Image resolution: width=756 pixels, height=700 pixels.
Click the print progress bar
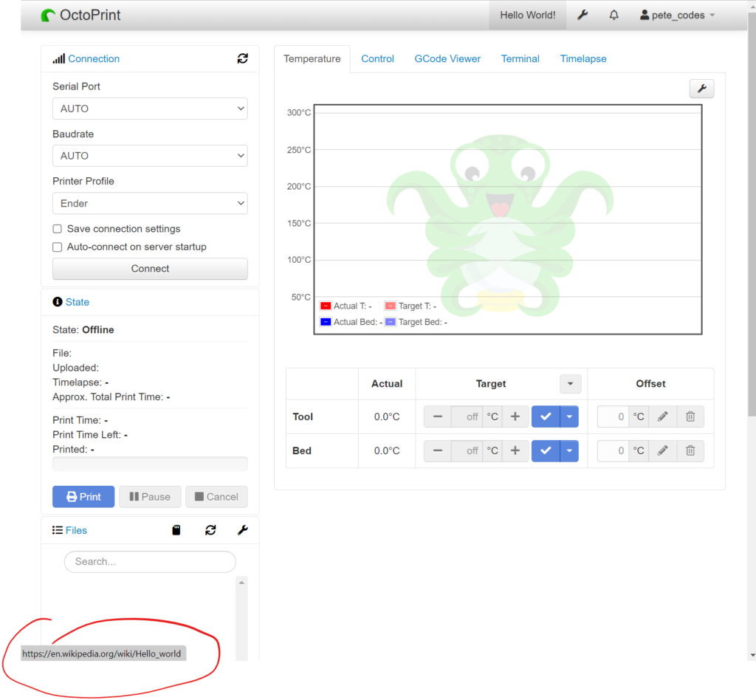[150, 464]
